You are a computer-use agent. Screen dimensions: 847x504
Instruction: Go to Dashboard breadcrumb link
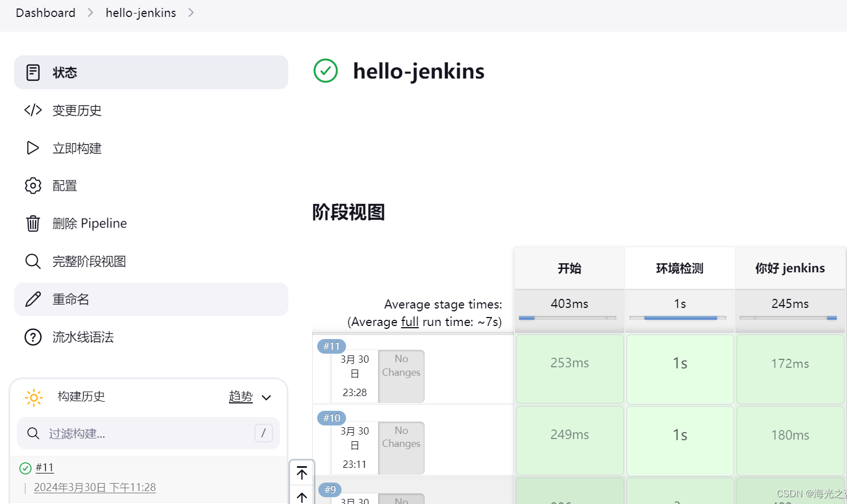pyautogui.click(x=45, y=12)
